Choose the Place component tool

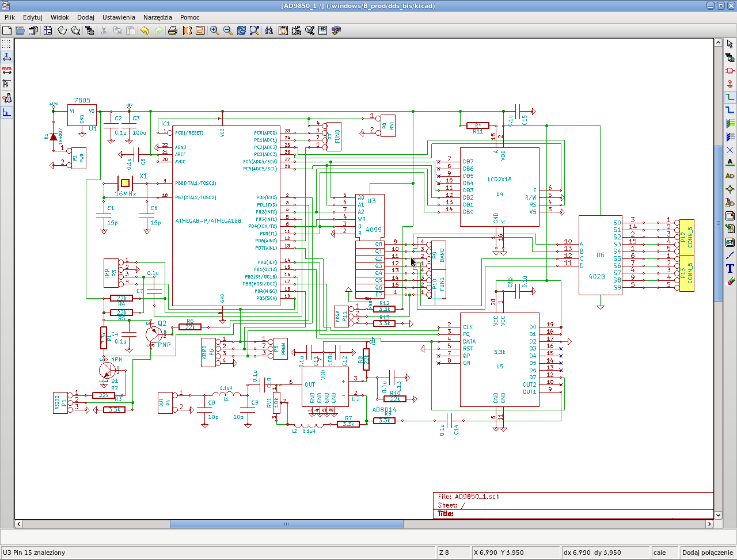(730, 71)
